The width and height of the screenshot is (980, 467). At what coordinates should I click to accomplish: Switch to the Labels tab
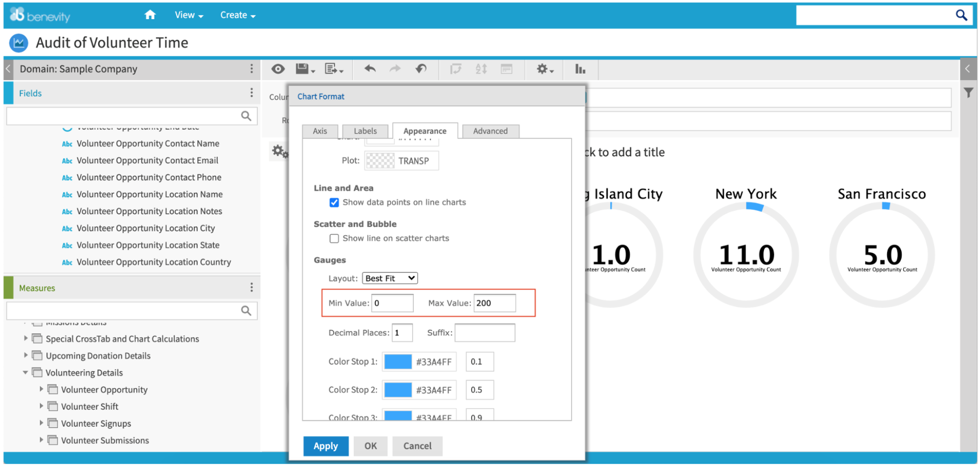(365, 131)
